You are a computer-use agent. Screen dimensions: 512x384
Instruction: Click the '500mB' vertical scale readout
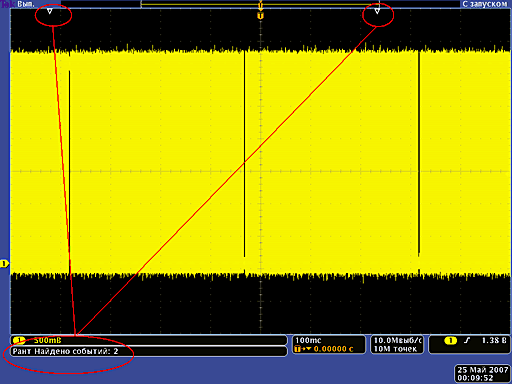point(48,340)
